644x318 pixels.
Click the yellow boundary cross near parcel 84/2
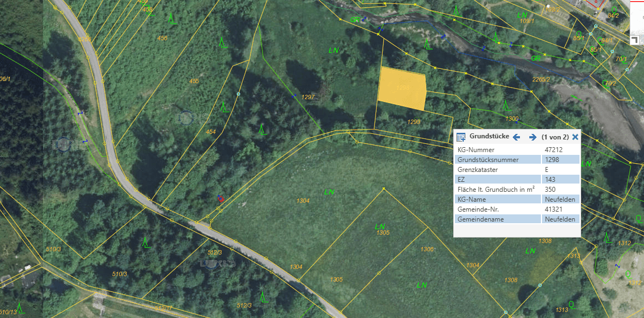(x=598, y=9)
